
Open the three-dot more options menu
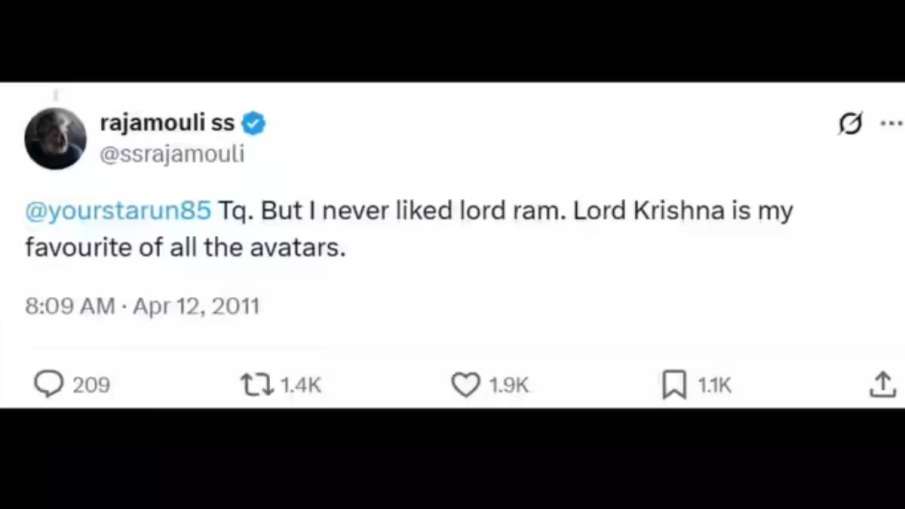tap(890, 124)
